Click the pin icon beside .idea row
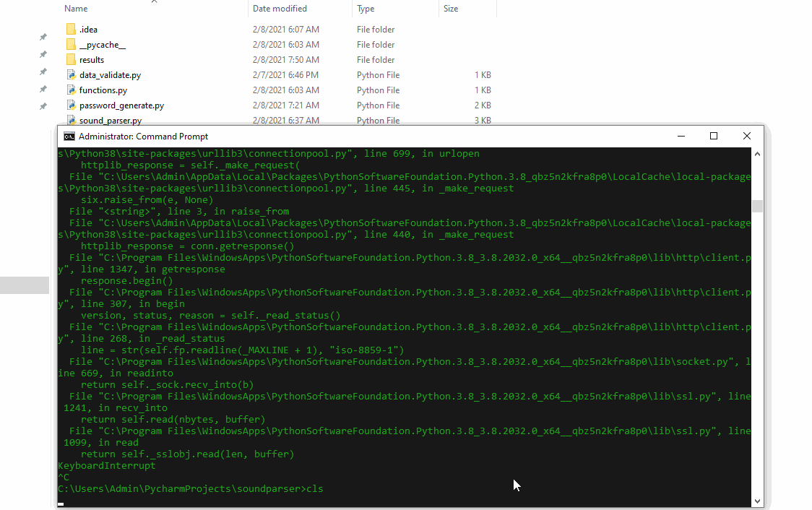 [43, 37]
